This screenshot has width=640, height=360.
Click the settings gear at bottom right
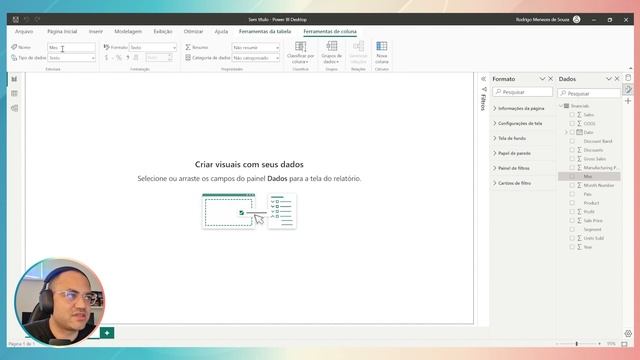tap(628, 333)
